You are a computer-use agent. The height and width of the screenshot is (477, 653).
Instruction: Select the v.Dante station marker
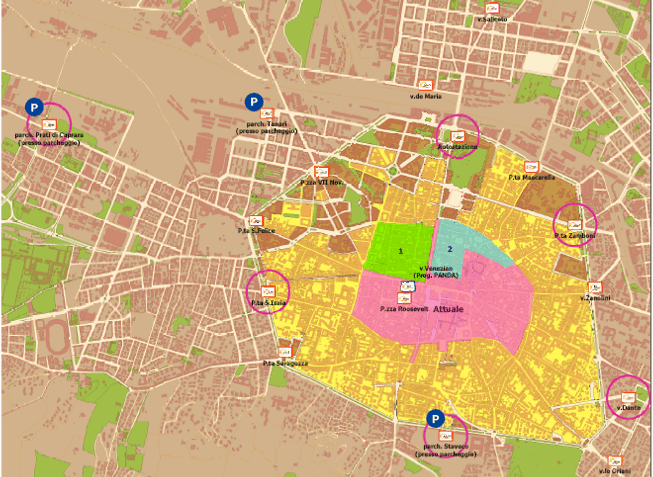pyautogui.click(x=628, y=396)
